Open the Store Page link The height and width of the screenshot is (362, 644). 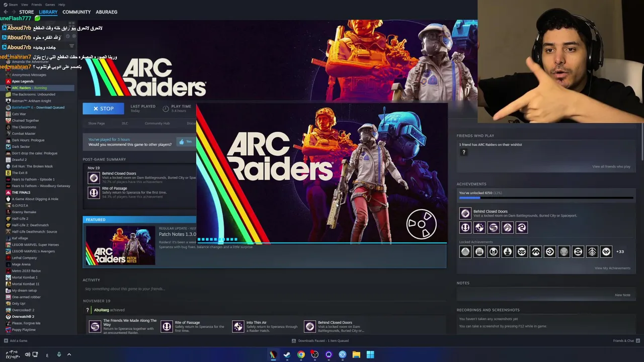(97, 123)
